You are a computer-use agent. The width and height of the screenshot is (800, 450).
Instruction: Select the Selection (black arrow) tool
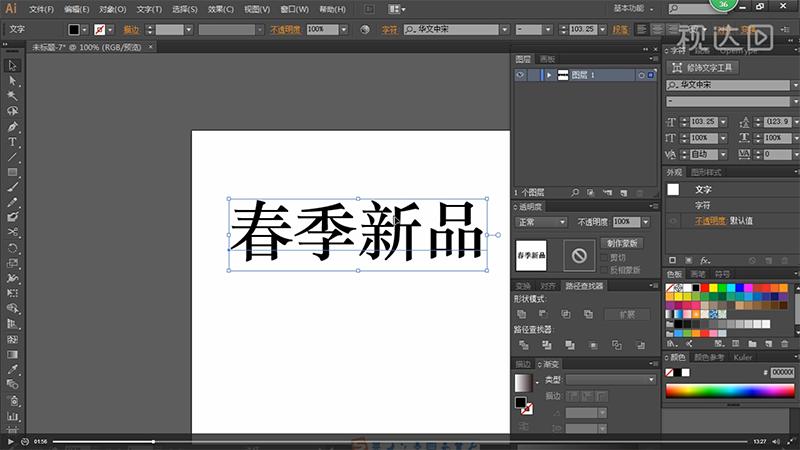[12, 65]
